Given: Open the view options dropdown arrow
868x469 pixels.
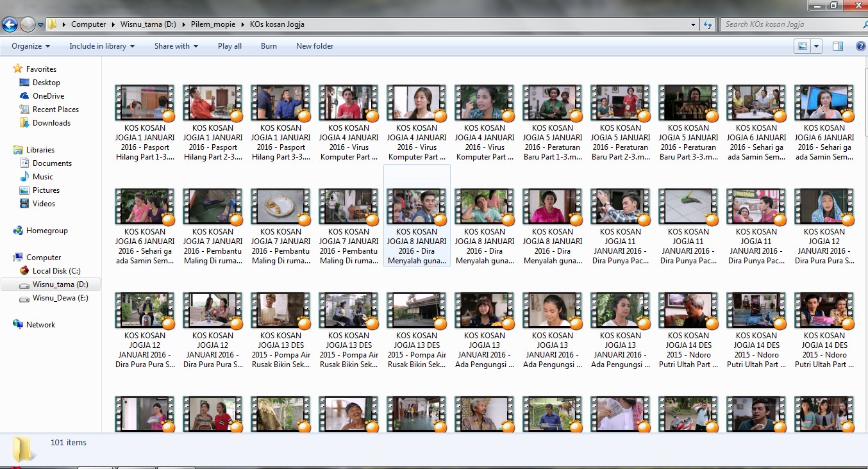Looking at the screenshot, I should tap(816, 46).
